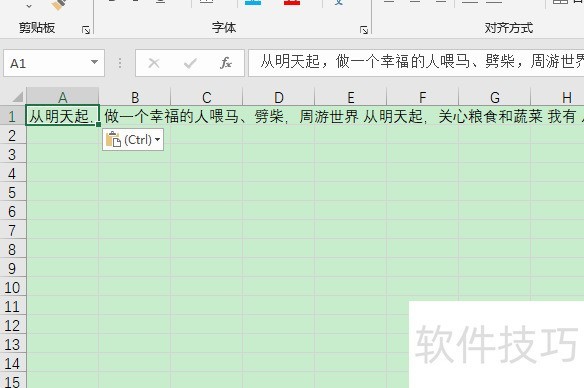Select row 12 header
Image resolution: width=584 pixels, height=388 pixels.
click(12, 325)
